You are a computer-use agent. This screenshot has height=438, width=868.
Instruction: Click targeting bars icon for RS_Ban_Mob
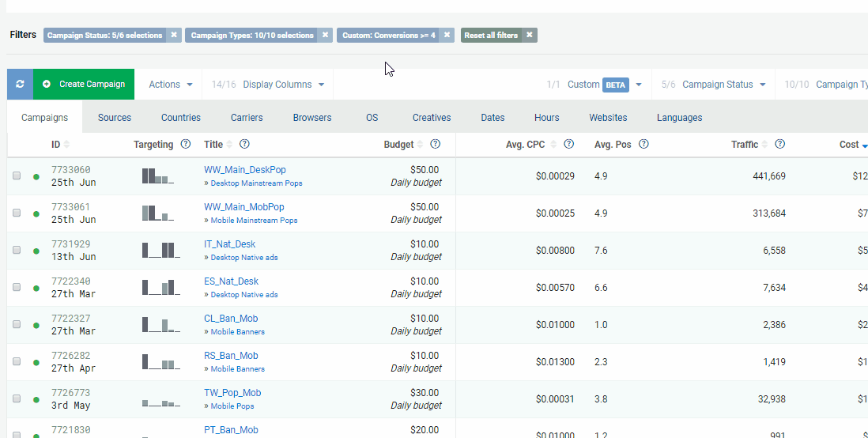pyautogui.click(x=160, y=361)
